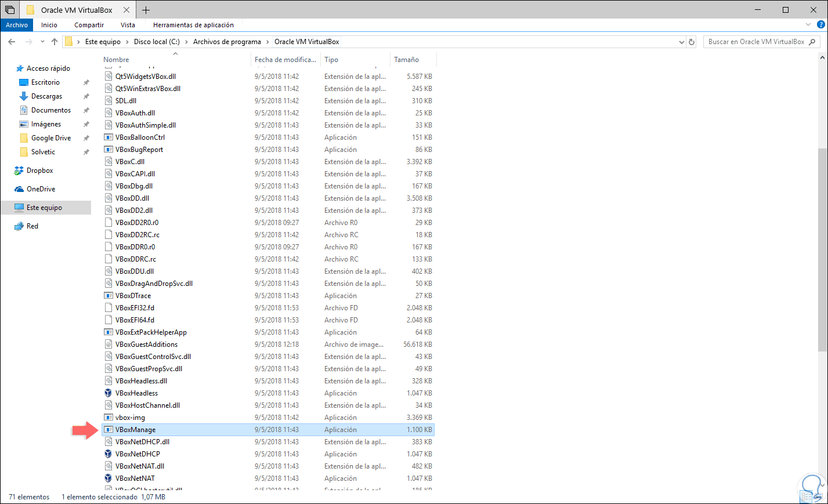Select Red network in navigation pane
This screenshot has height=504, width=828.
tap(32, 226)
